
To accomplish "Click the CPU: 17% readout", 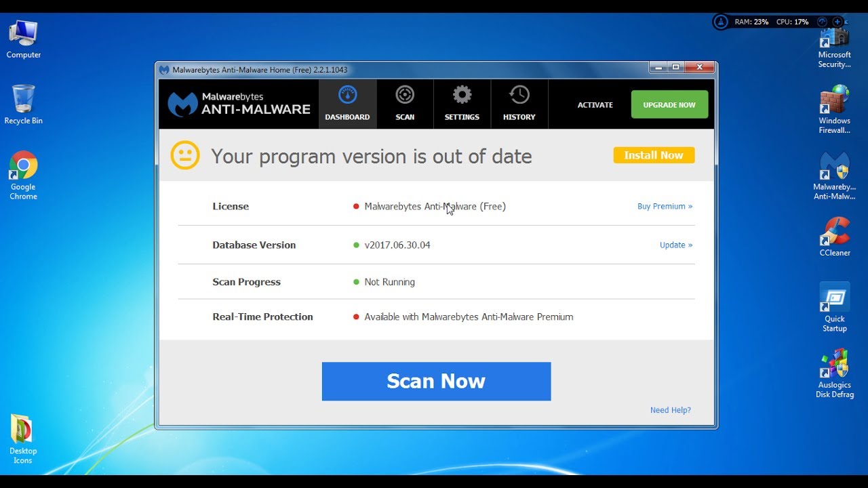I will (792, 22).
